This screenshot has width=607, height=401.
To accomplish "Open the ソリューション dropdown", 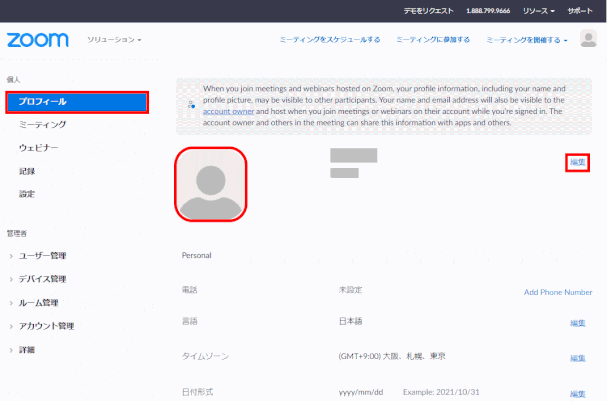I will coord(114,39).
